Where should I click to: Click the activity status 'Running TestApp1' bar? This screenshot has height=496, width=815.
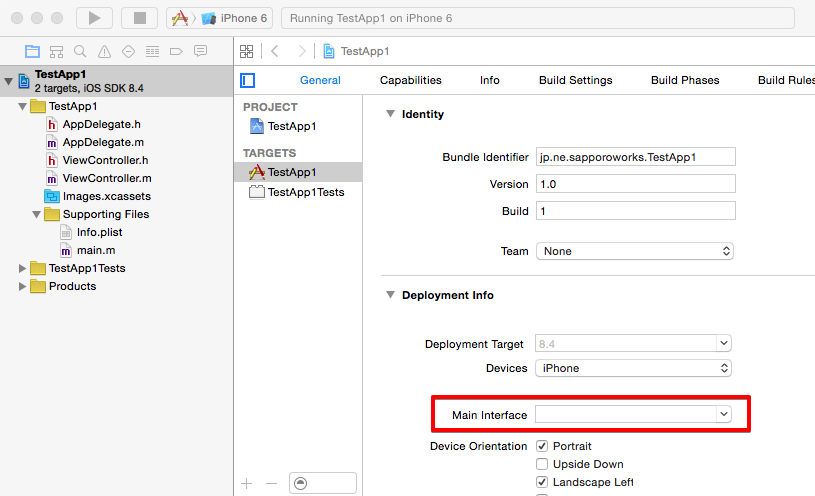pos(538,18)
